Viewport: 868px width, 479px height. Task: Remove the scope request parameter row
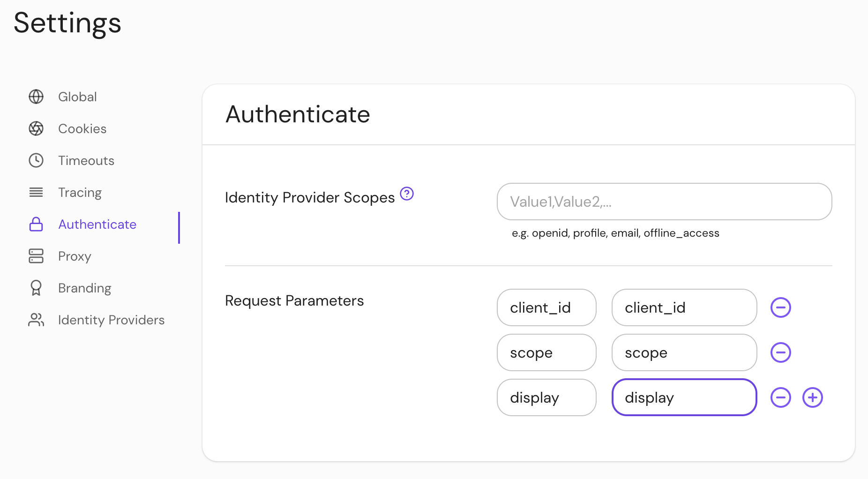780,352
